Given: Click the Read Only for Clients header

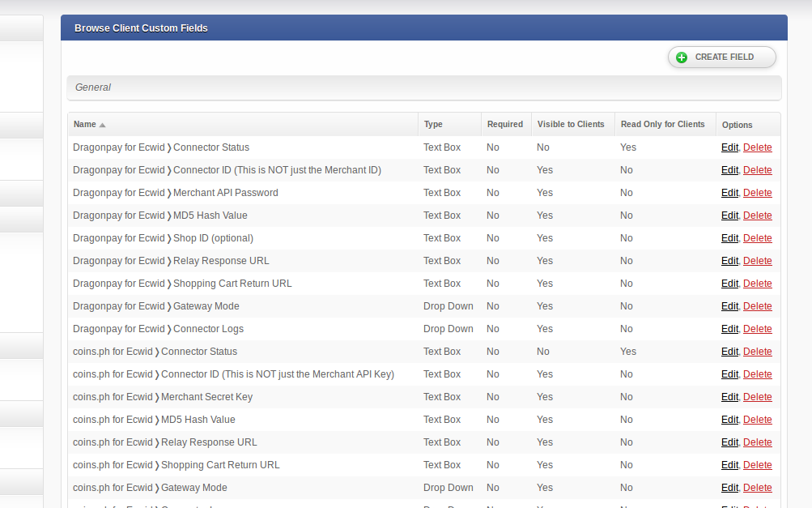Looking at the screenshot, I should 662,125.
